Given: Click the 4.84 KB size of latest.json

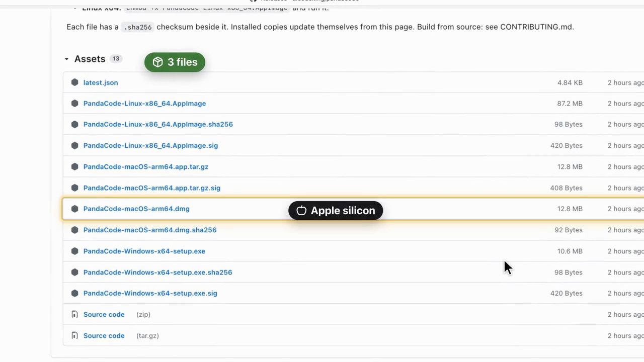Looking at the screenshot, I should coord(570,82).
